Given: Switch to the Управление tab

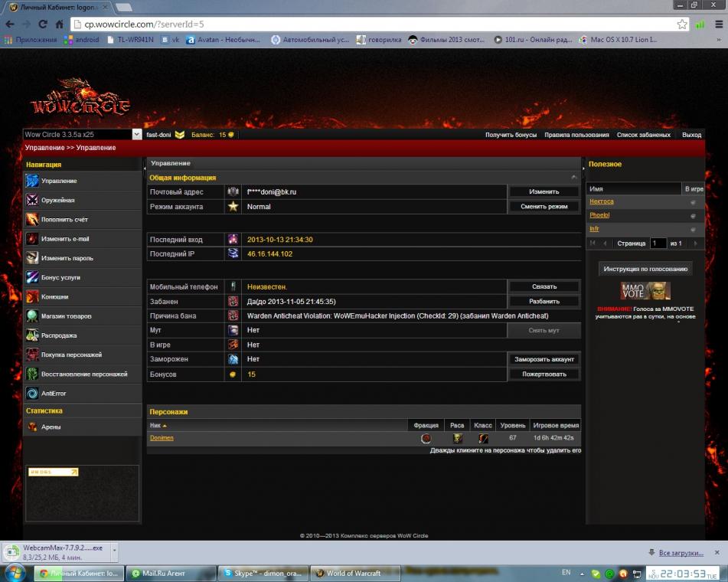Looking at the screenshot, I should pos(171,163).
